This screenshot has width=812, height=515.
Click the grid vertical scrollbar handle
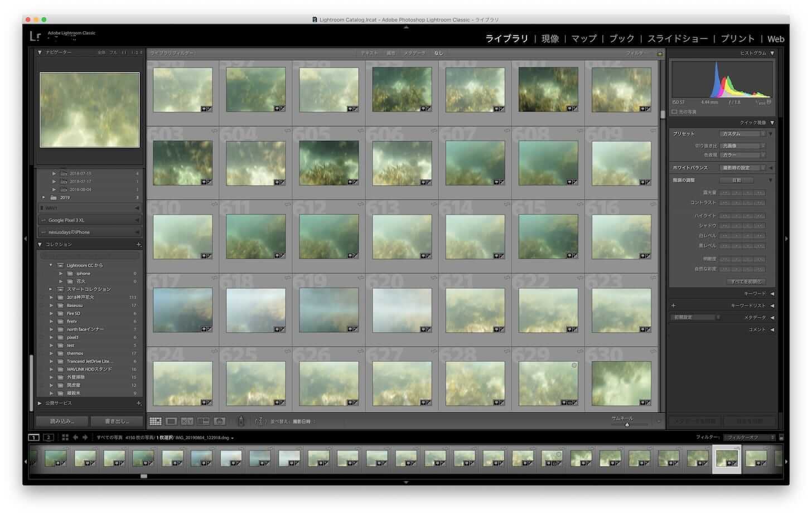[x=663, y=114]
